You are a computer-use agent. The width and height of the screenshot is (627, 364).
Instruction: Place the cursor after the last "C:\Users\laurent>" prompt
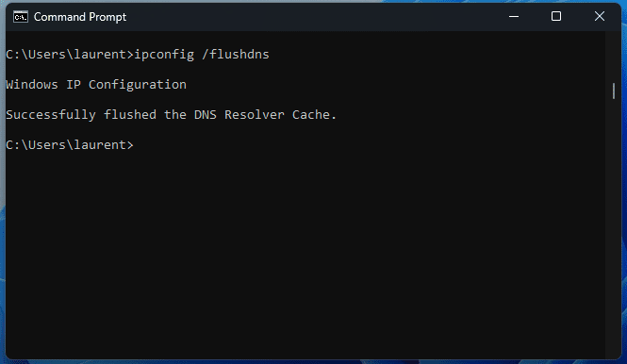pyautogui.click(x=138, y=145)
